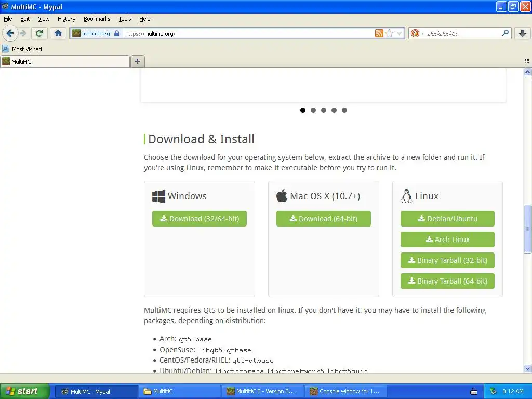Open the File menu

(8, 19)
